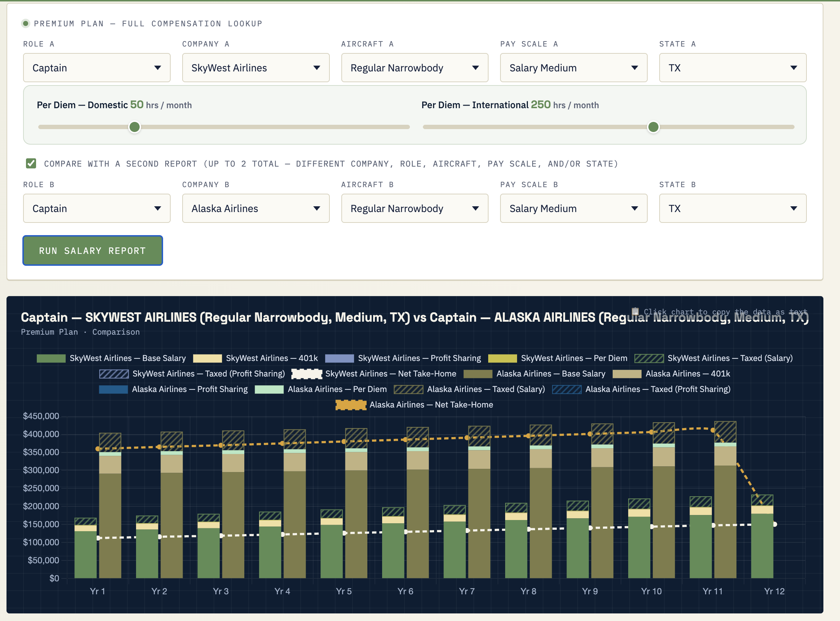Click the Alaska Airlines bar for Yr 5
Viewport: 840px width, 621px height.
(x=356, y=504)
